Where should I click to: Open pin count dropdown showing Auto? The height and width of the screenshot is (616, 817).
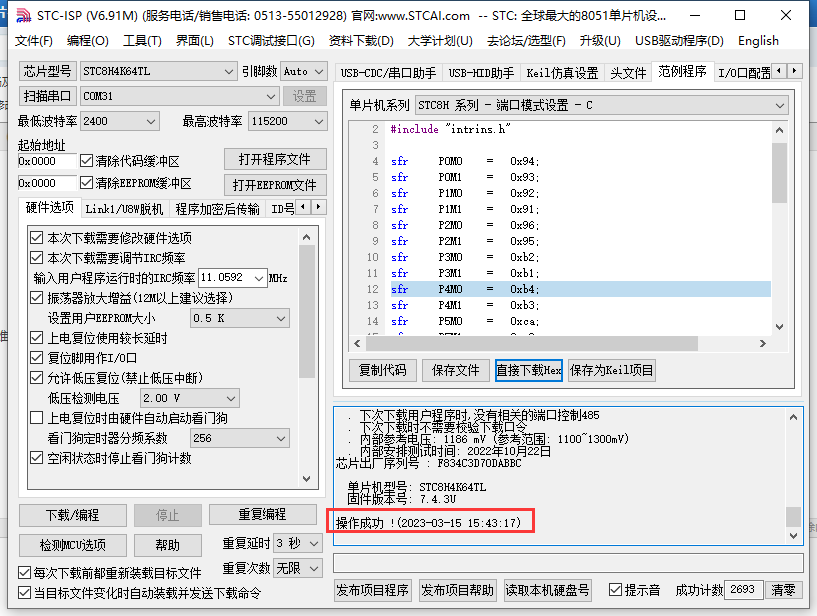(304, 71)
